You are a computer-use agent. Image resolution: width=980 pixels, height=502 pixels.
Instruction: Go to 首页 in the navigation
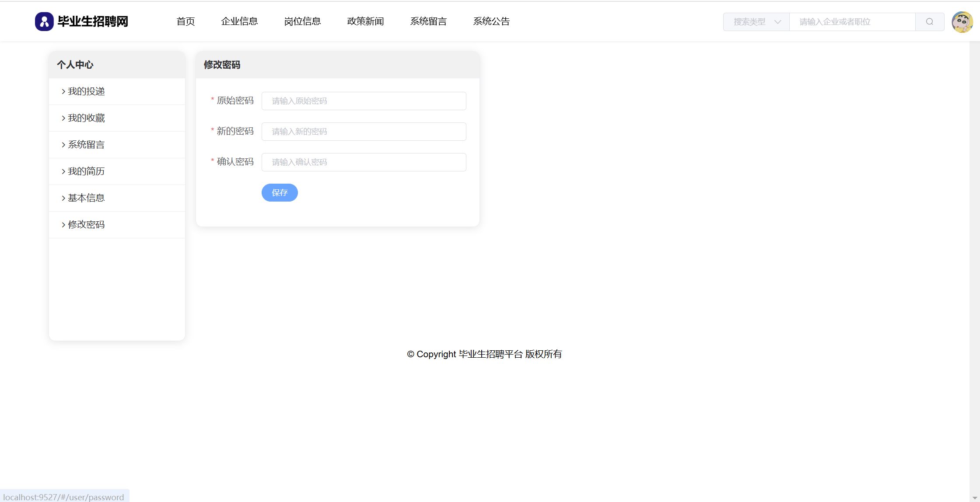coord(185,21)
